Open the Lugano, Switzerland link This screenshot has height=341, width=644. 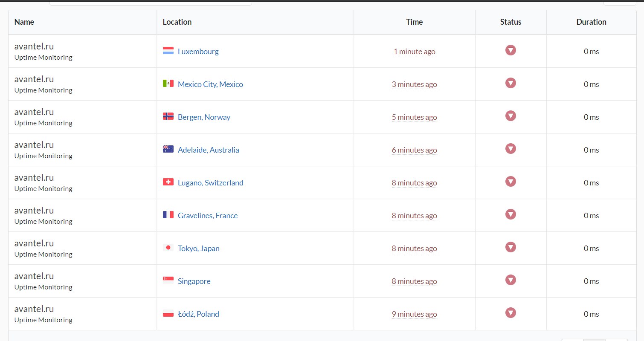[x=211, y=183]
